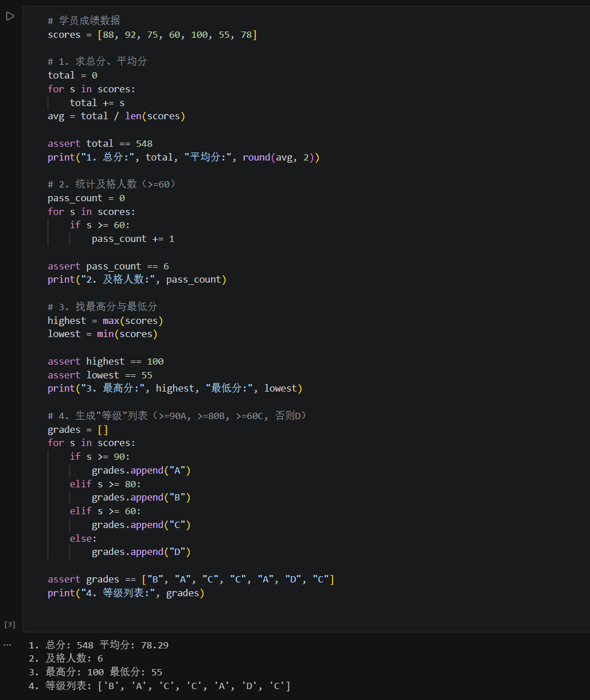This screenshot has height=700, width=590.
Task: Click the print statement for 总分 and 平均分
Action: coord(183,157)
